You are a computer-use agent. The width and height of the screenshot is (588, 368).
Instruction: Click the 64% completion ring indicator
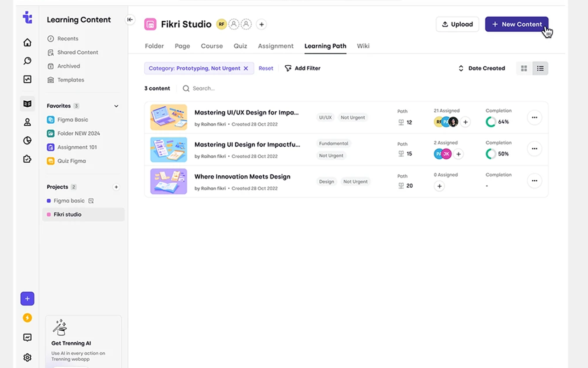click(490, 122)
